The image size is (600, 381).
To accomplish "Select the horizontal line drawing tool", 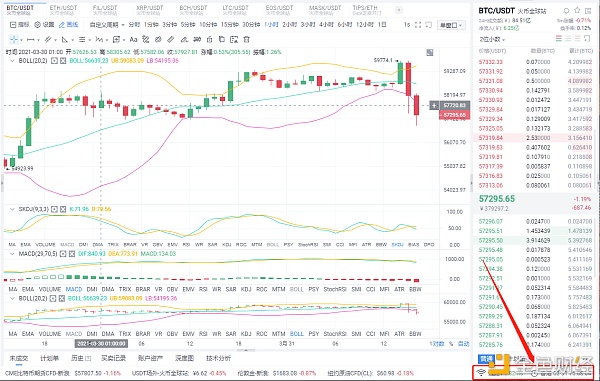I will pyautogui.click(x=31, y=39).
